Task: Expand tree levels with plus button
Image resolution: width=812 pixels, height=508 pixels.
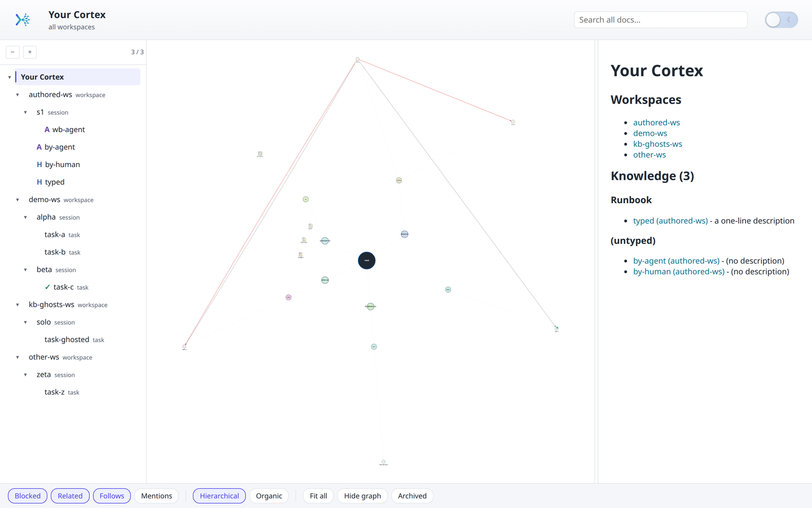Action: coord(30,52)
